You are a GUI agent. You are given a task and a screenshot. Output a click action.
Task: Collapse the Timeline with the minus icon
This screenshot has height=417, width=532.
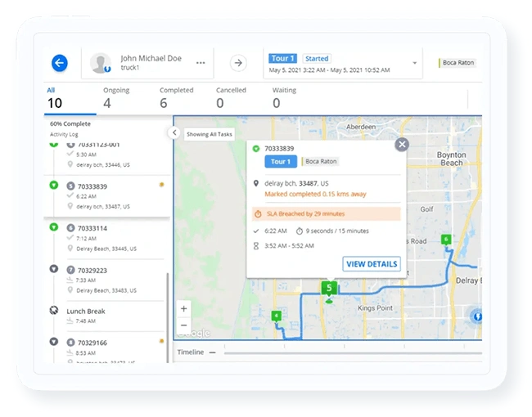point(213,352)
